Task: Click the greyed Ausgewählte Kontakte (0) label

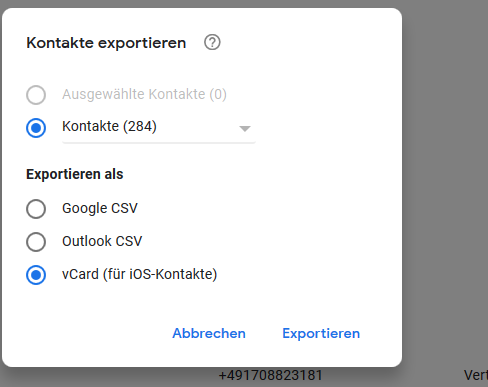Action: (x=144, y=94)
